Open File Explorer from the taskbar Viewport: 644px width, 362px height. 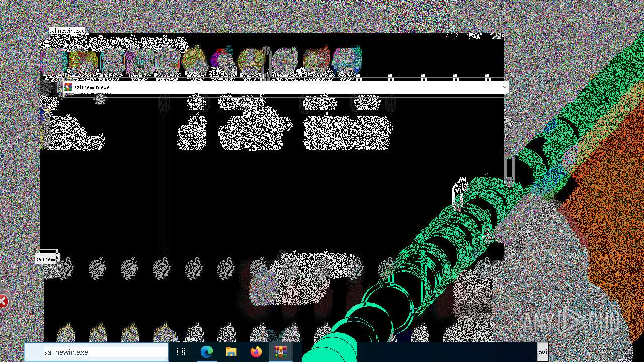(231, 352)
